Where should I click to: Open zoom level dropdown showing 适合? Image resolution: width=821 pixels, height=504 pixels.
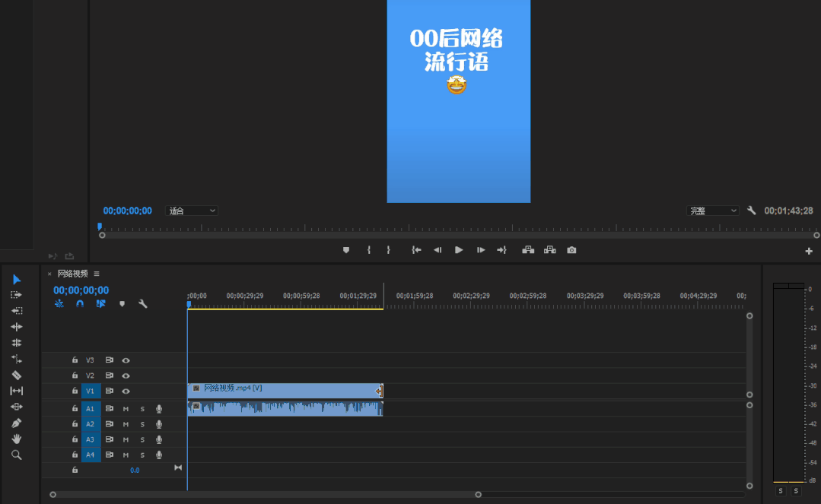(x=192, y=211)
